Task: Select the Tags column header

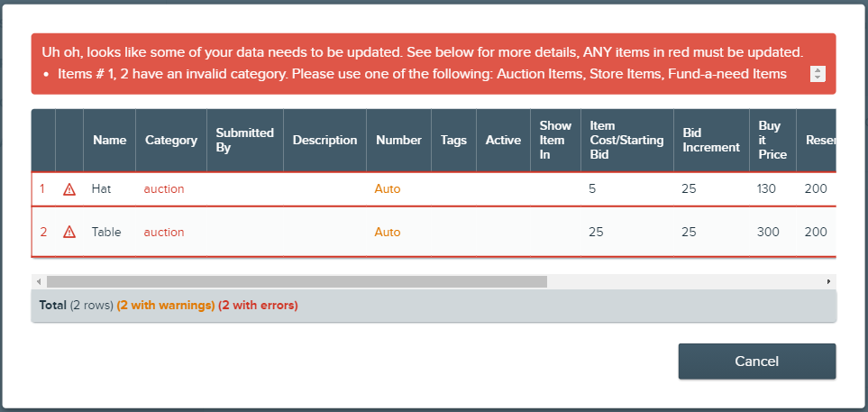Action: pos(453,140)
